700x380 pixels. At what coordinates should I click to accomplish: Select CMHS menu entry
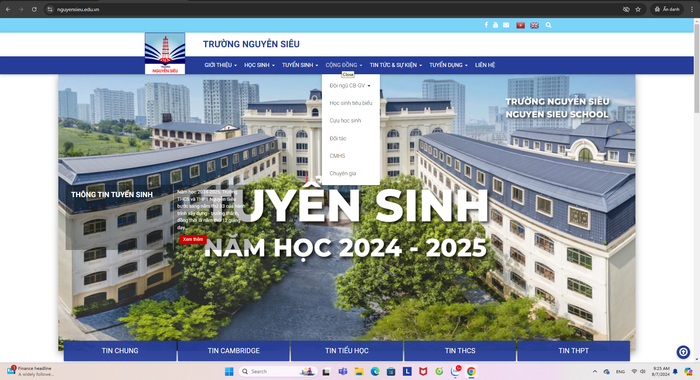[x=337, y=156]
